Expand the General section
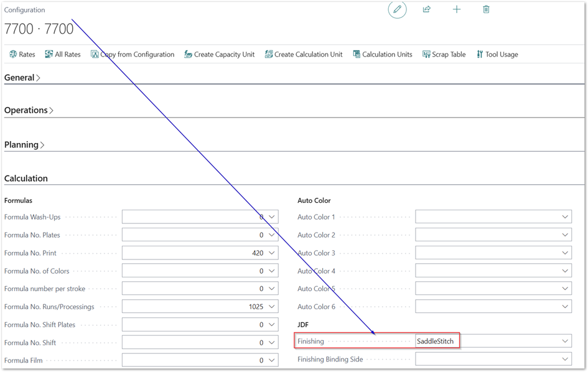The image size is (588, 372). tap(22, 78)
